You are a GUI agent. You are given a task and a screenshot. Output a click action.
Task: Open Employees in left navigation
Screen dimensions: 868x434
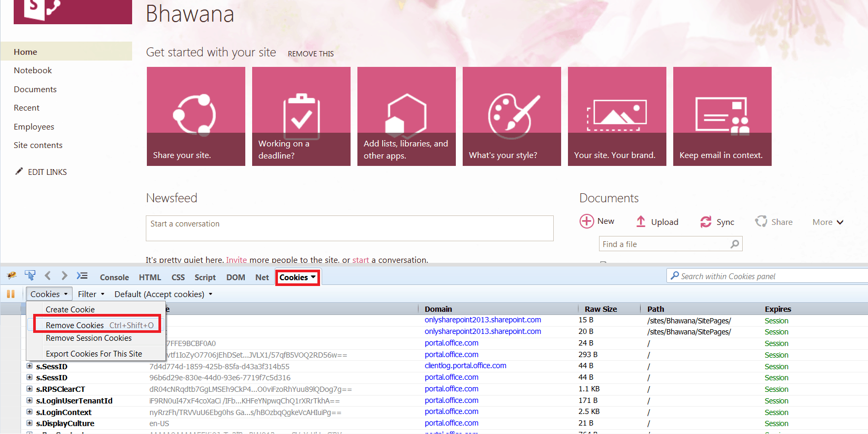point(34,126)
